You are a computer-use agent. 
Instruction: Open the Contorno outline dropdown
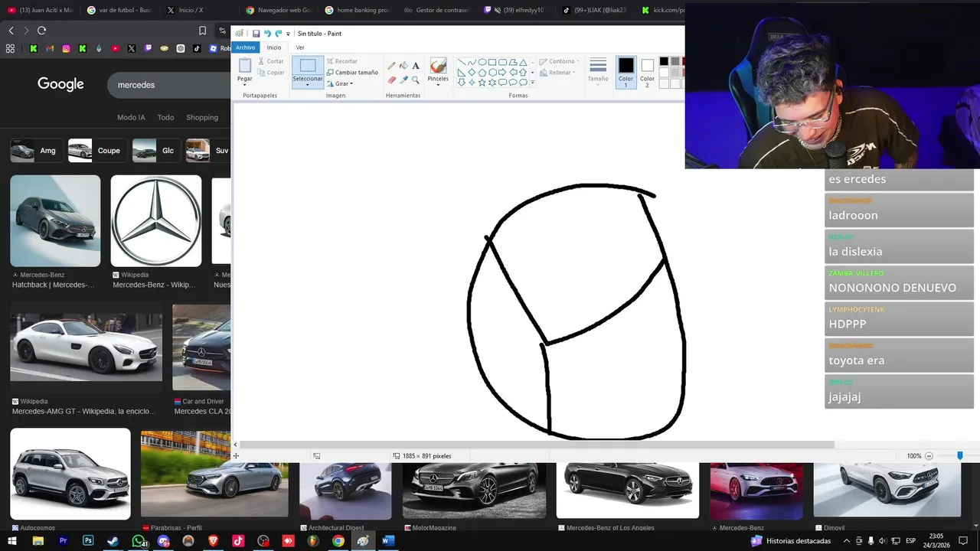pos(559,61)
